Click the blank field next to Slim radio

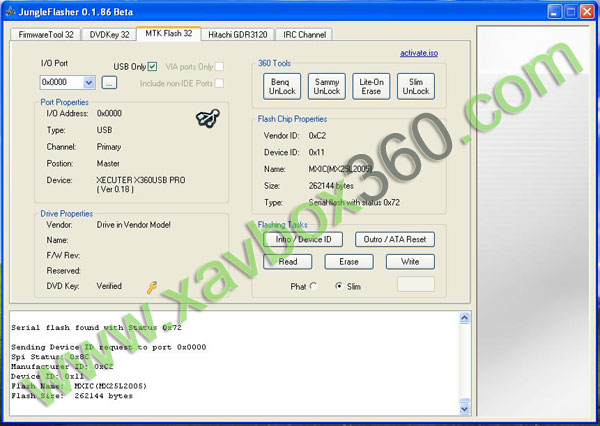pyautogui.click(x=416, y=284)
